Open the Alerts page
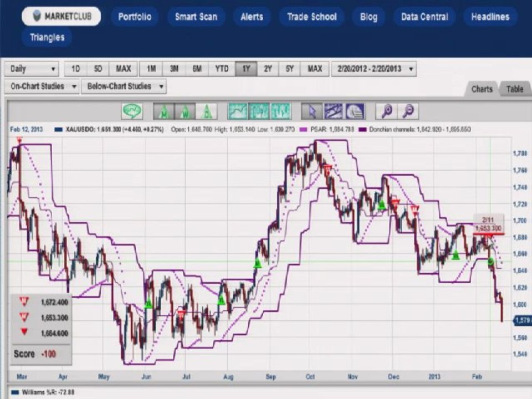The height and width of the screenshot is (399, 532). tap(252, 17)
